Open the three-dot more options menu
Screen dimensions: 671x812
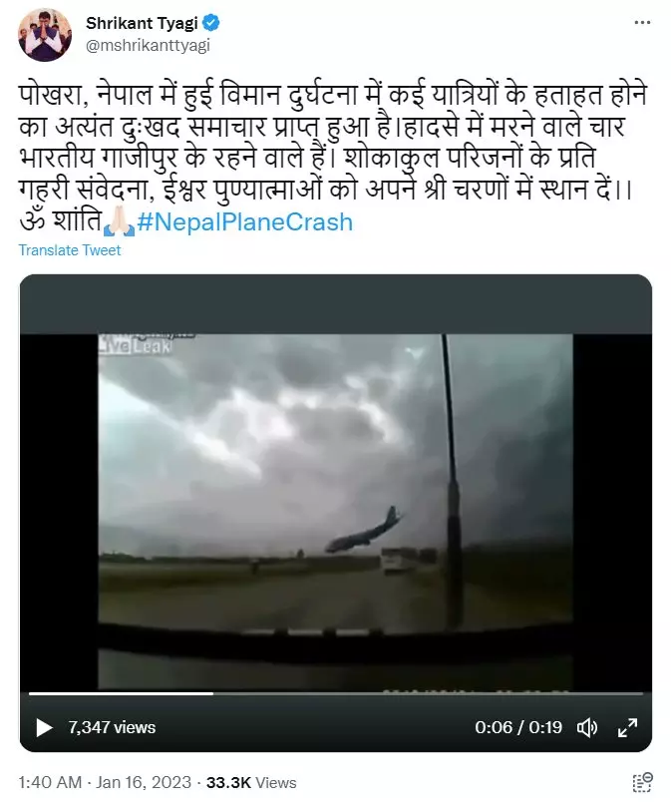tap(642, 23)
